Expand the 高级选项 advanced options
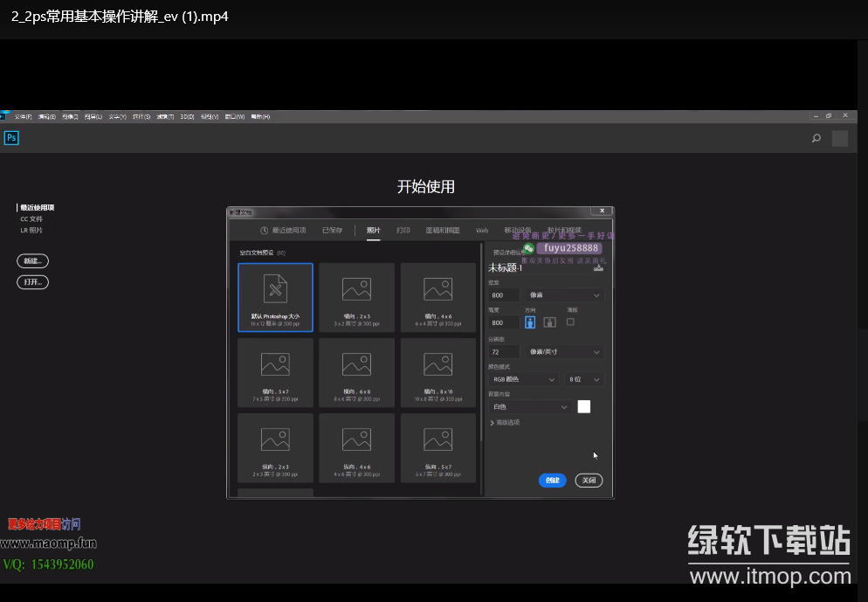This screenshot has width=868, height=602. pyautogui.click(x=505, y=423)
